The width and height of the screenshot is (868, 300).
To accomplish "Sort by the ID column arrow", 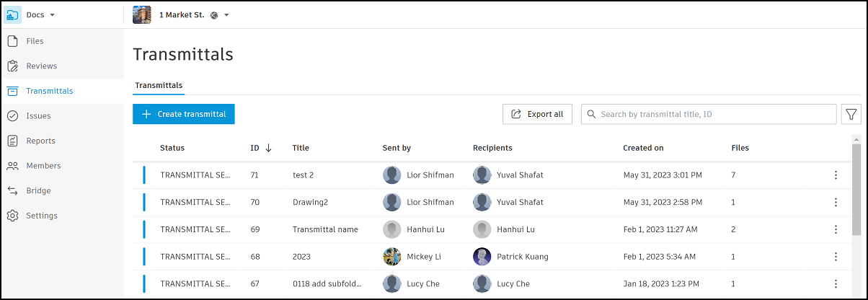I will [x=268, y=148].
